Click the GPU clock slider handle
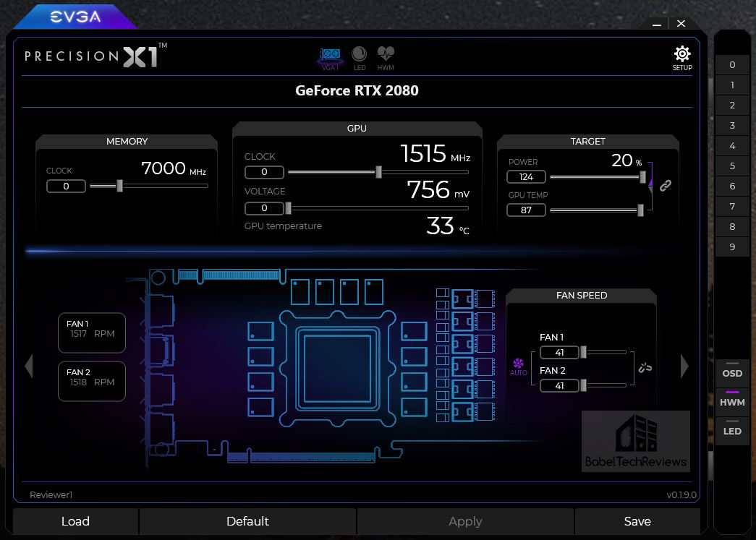Screen dimensions: 756x540 378,172
